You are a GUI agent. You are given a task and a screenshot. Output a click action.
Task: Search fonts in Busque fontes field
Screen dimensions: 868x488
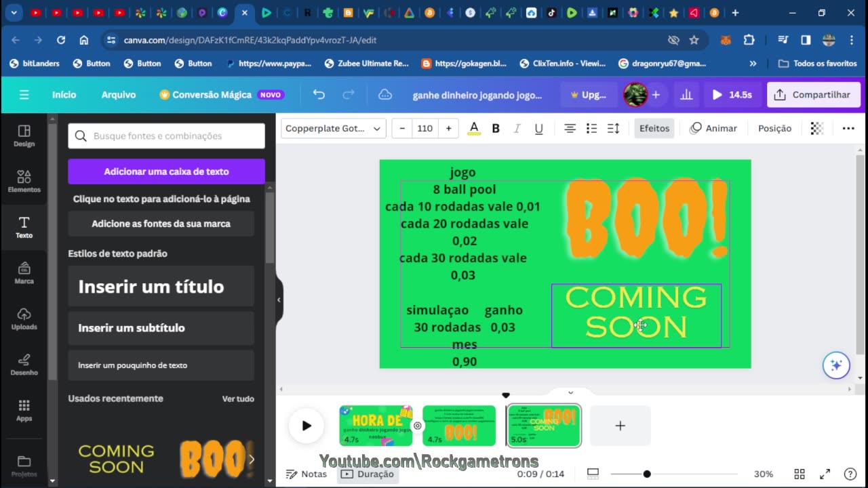point(166,136)
